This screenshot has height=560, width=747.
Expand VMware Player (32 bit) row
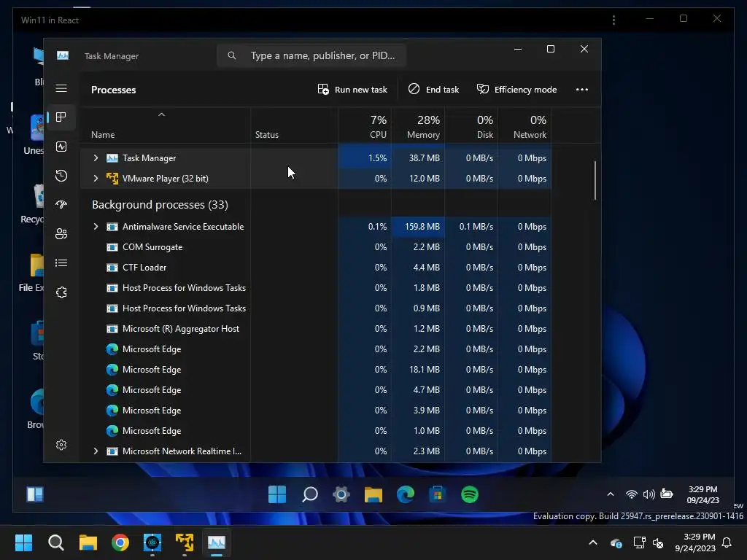[96, 179]
